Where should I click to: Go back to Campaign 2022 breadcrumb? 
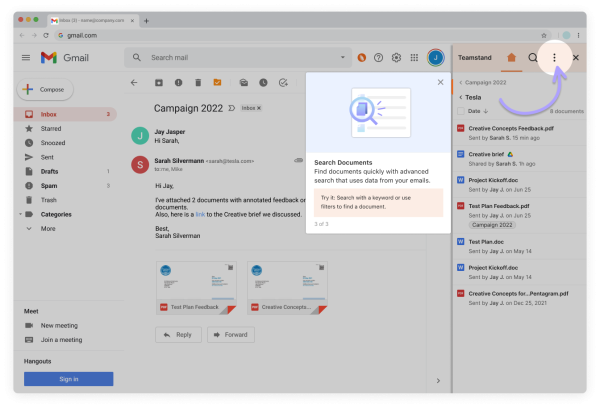[x=483, y=82]
